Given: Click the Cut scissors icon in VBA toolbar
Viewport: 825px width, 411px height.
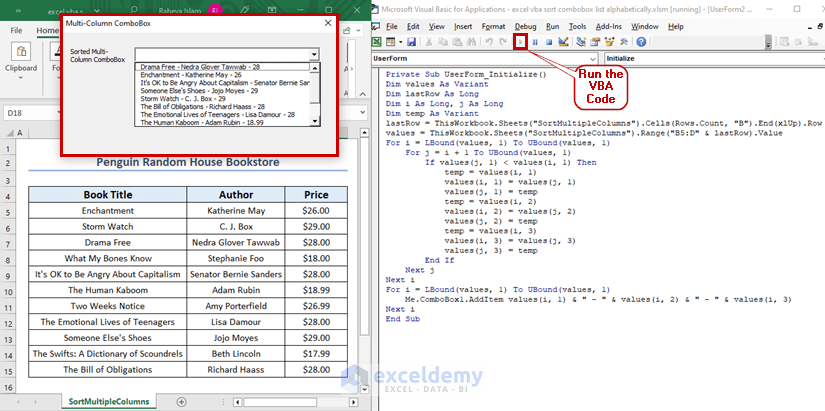Looking at the screenshot, I should click(429, 42).
